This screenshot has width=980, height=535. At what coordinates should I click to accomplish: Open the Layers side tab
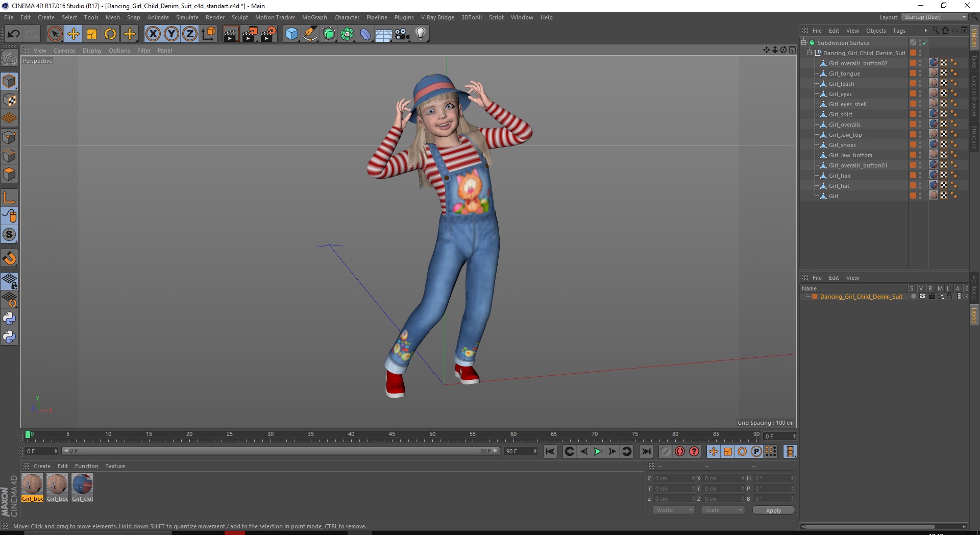coord(974,315)
